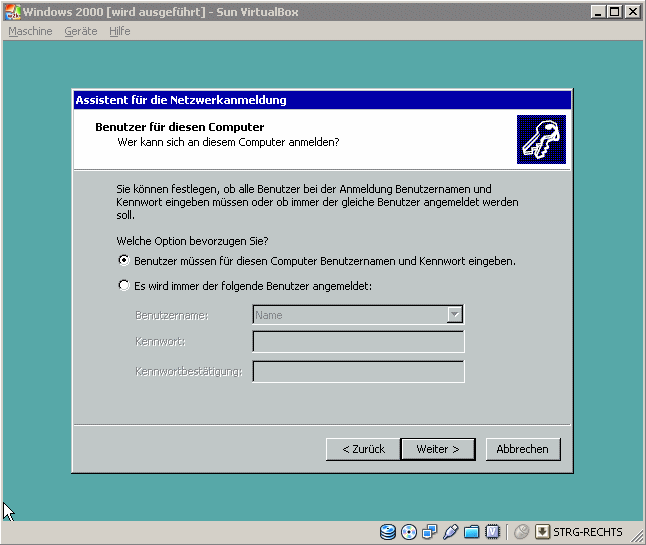
Task: Click the mouse integration status icon
Action: click(521, 532)
